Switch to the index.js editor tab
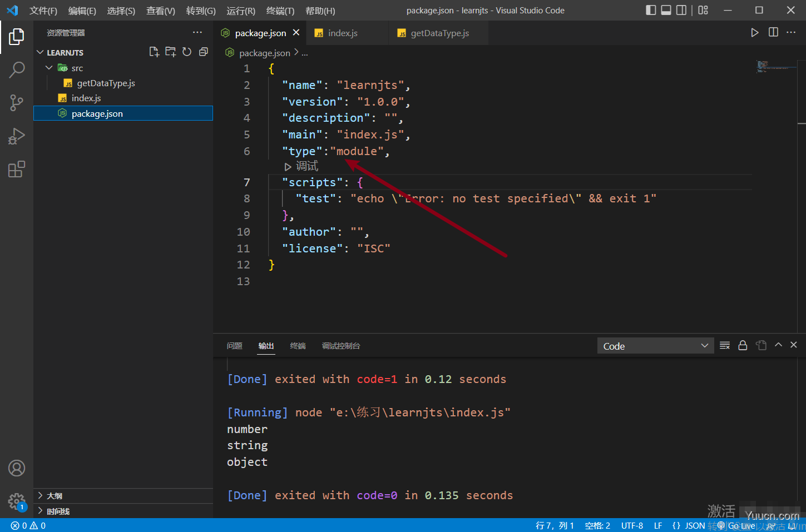Viewport: 806px width, 532px height. point(348,33)
